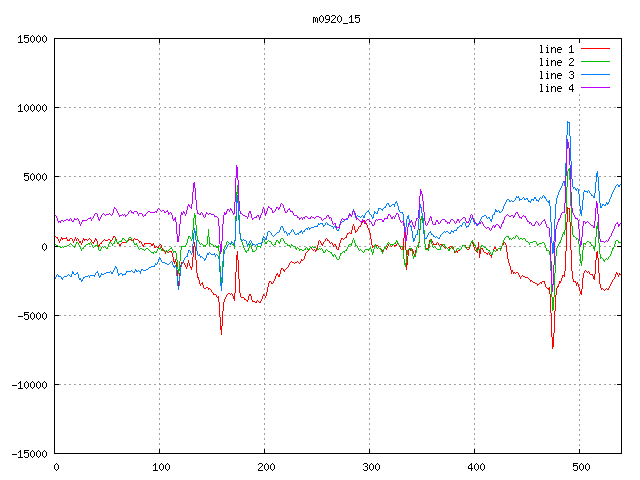
Task: Click the 400 x-axis tick label
Action: point(475,467)
